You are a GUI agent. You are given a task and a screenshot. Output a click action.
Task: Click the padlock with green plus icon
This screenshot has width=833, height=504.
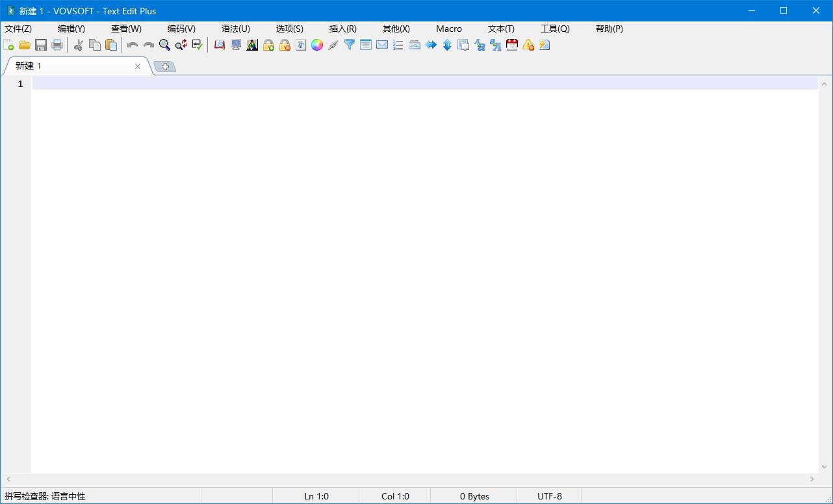pos(268,45)
